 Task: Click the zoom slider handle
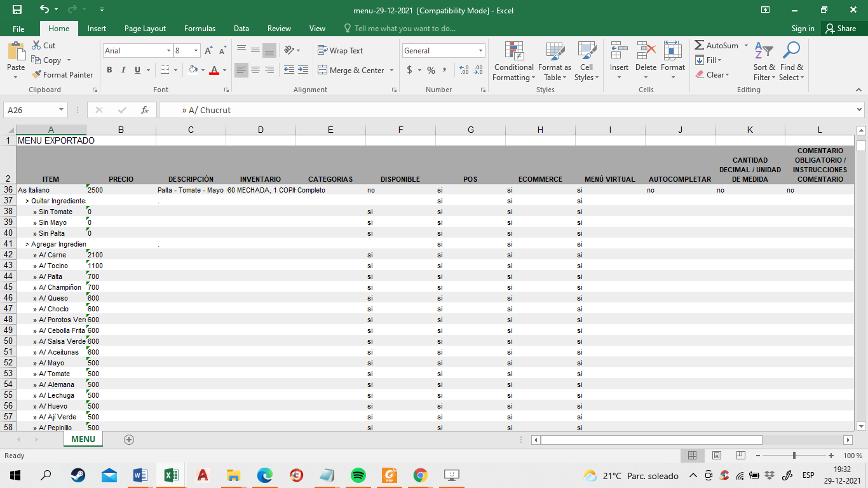pos(794,456)
